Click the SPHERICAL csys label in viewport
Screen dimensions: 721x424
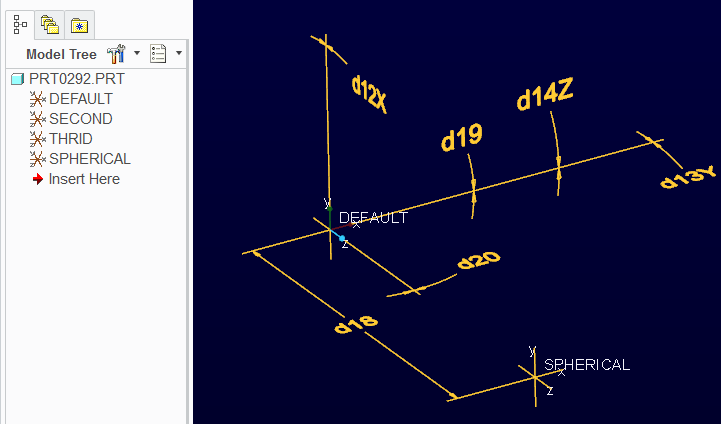[x=587, y=365]
